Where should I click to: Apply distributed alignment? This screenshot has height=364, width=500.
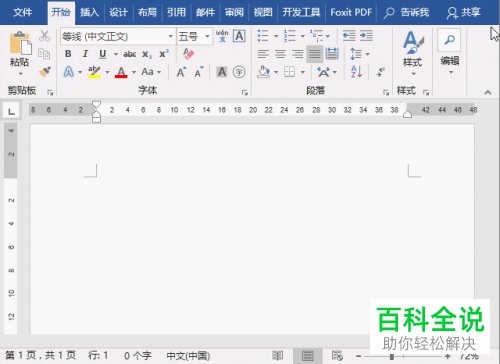tap(332, 54)
